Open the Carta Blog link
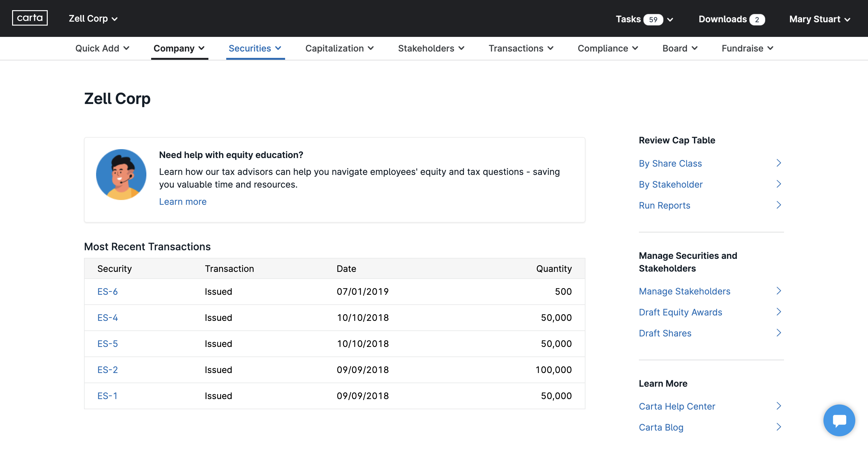Screen dimensions: 868x449 tap(661, 427)
